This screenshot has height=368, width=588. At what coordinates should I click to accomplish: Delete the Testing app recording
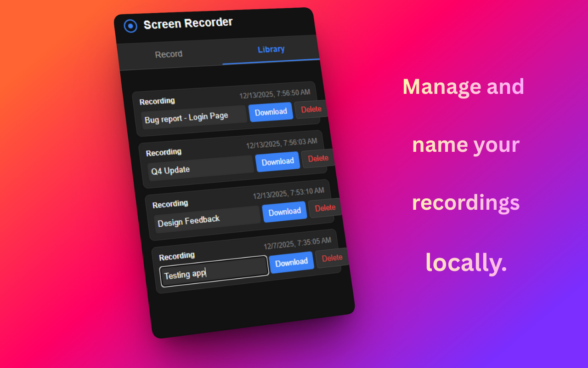tap(332, 258)
